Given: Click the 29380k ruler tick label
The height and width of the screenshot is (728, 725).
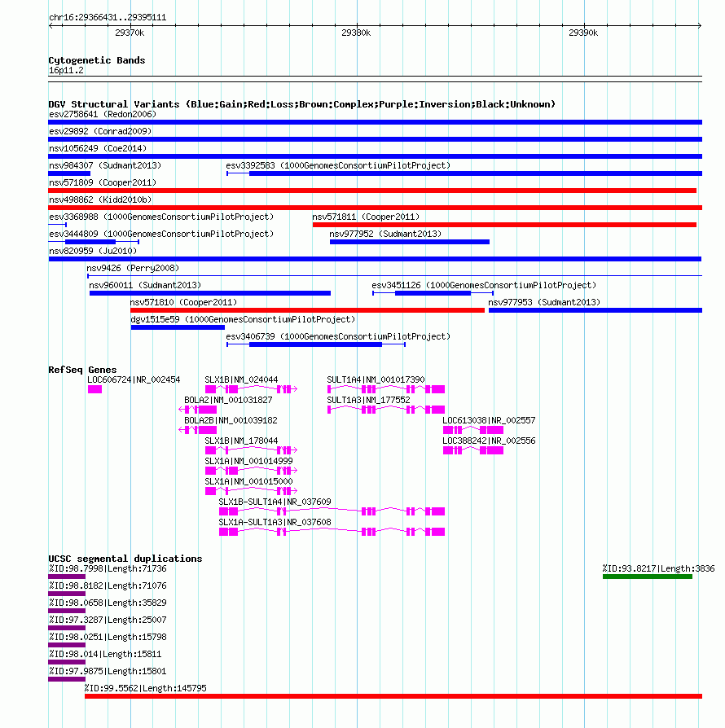Looking at the screenshot, I should 356,33.
